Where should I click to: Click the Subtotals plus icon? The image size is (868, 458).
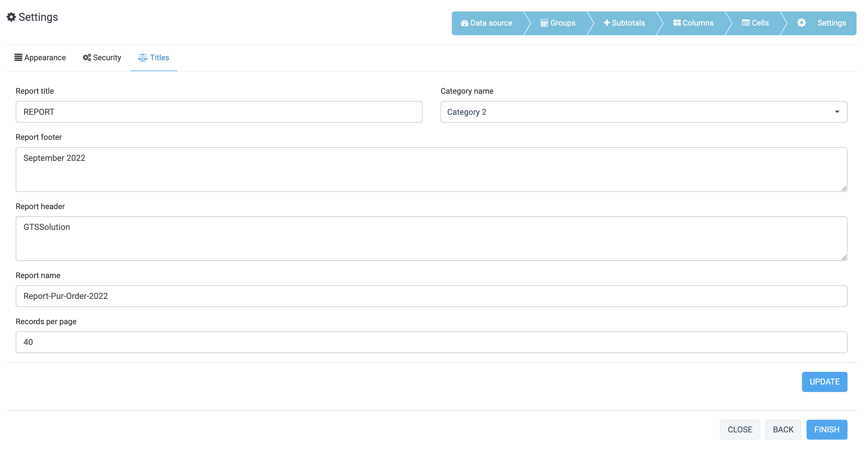606,23
